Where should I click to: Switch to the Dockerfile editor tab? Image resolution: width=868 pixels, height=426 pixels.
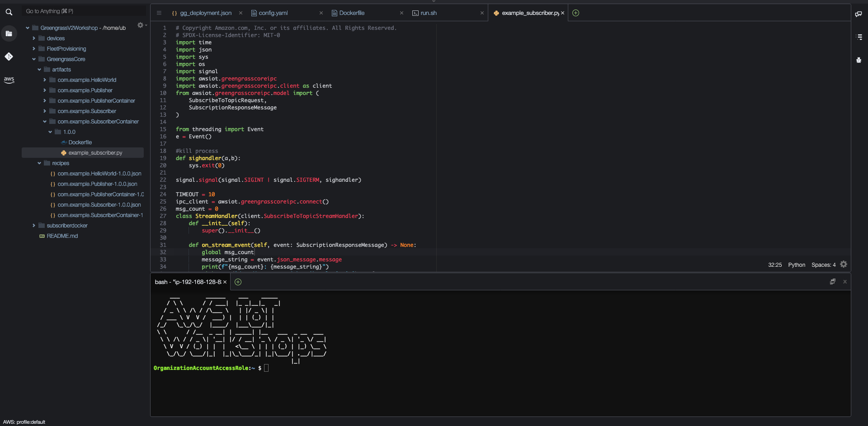tap(352, 13)
